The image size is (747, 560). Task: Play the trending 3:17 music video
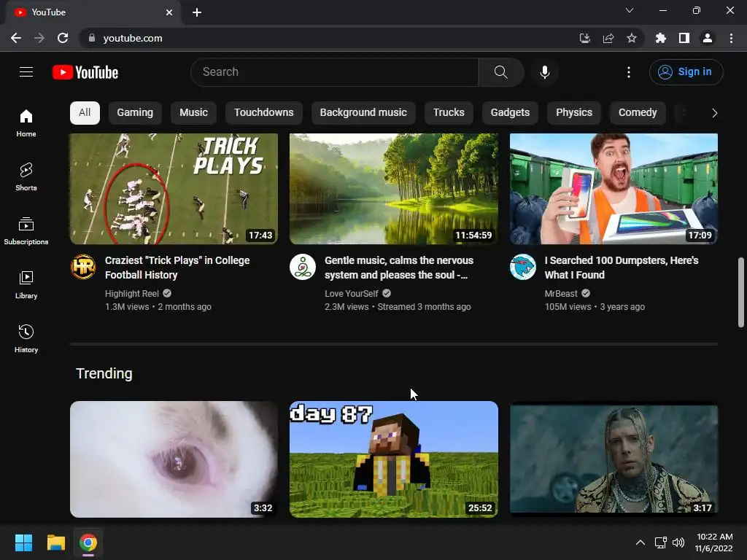point(614,459)
